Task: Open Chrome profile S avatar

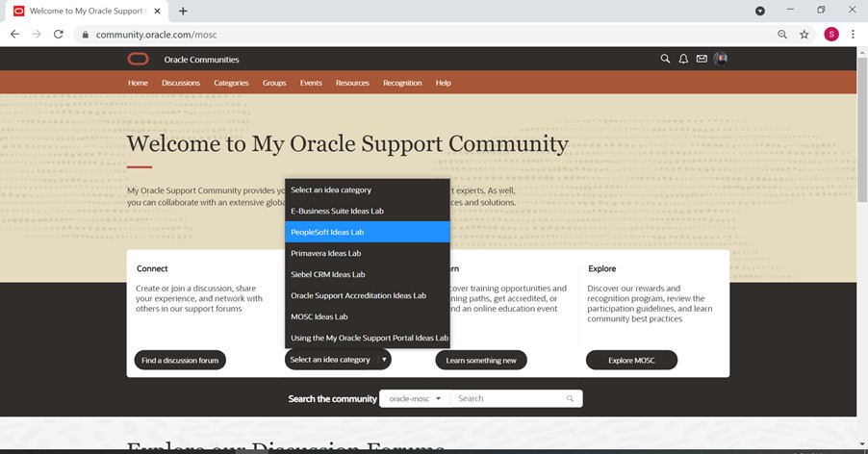Action: (x=830, y=35)
